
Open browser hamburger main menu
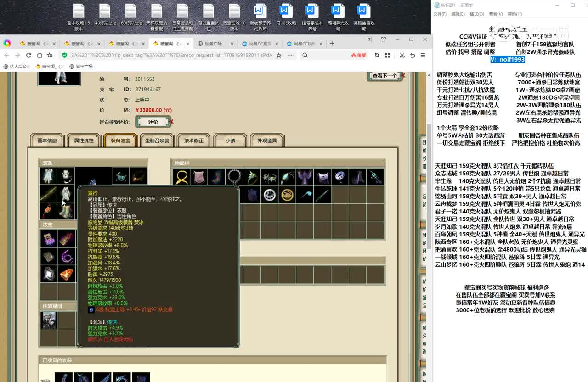click(x=423, y=55)
